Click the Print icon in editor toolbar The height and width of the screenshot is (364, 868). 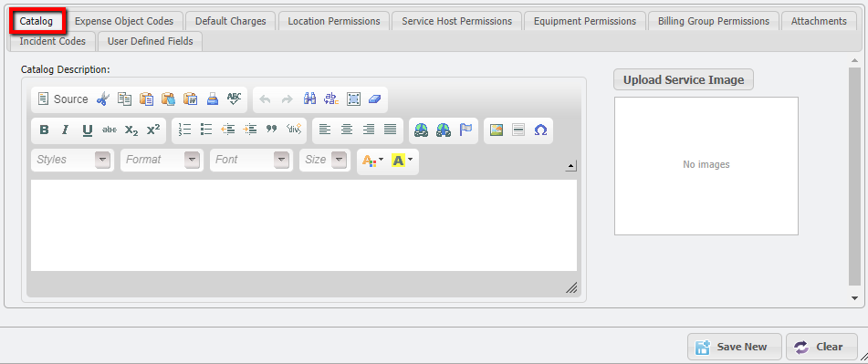(x=213, y=99)
